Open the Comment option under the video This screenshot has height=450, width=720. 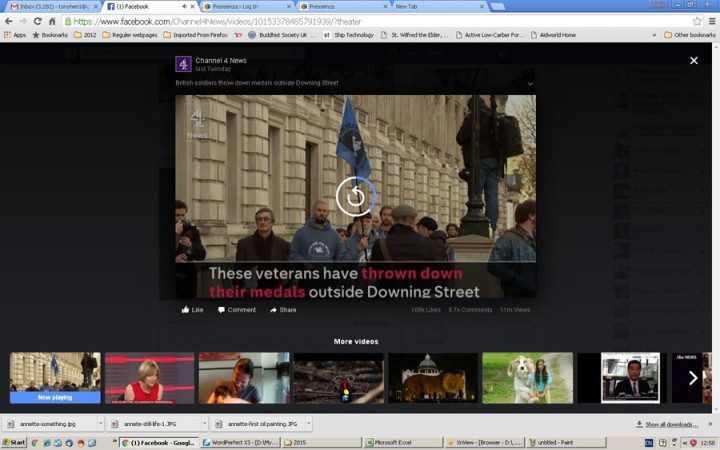tap(237, 310)
